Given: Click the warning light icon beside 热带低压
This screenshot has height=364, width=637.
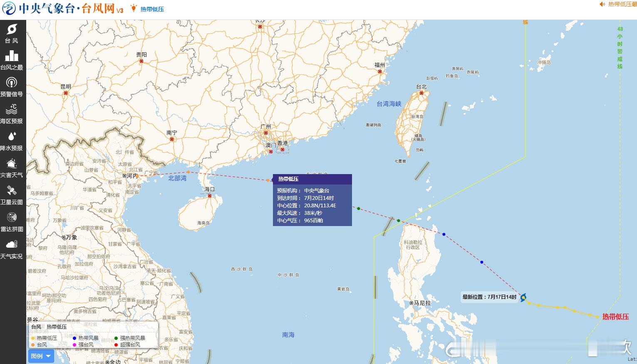Looking at the screenshot, I should (134, 8).
